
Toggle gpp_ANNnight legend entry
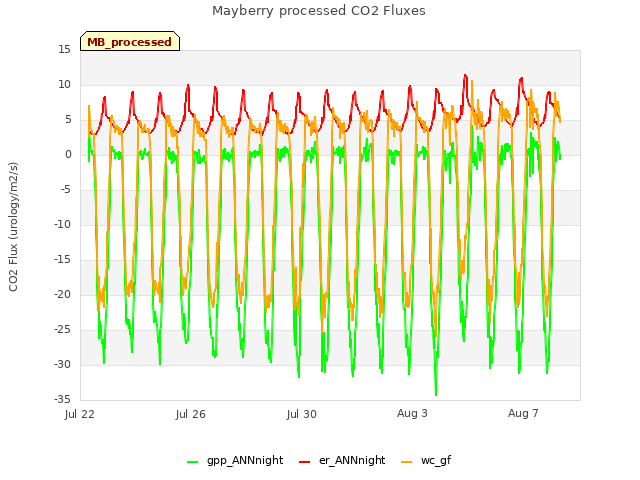pos(235,460)
